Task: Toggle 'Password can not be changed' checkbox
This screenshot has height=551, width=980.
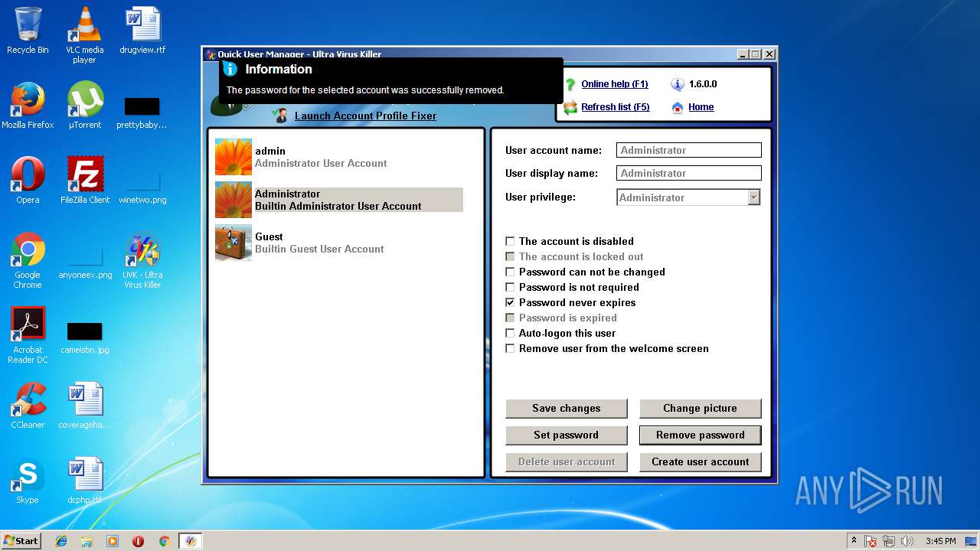Action: (x=510, y=272)
